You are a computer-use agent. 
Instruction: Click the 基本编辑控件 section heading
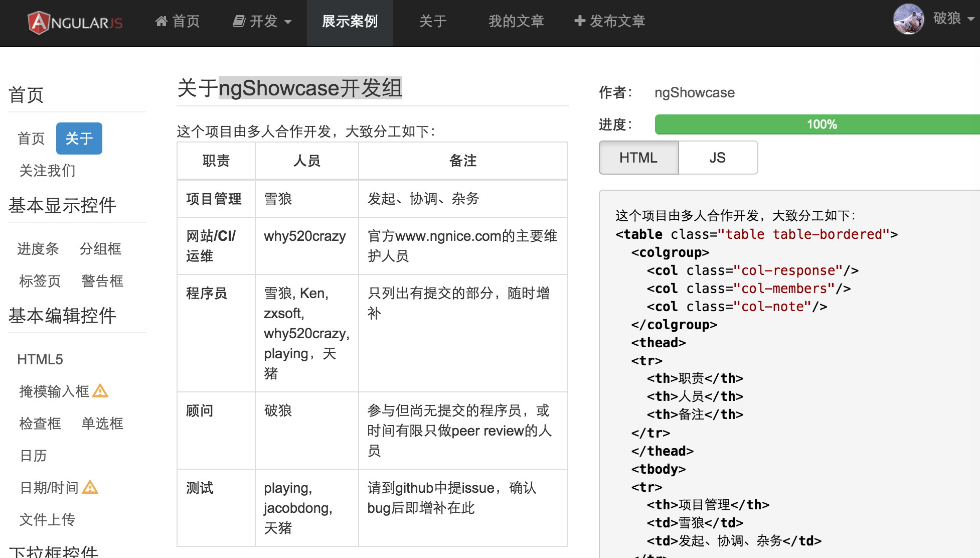[x=62, y=316]
